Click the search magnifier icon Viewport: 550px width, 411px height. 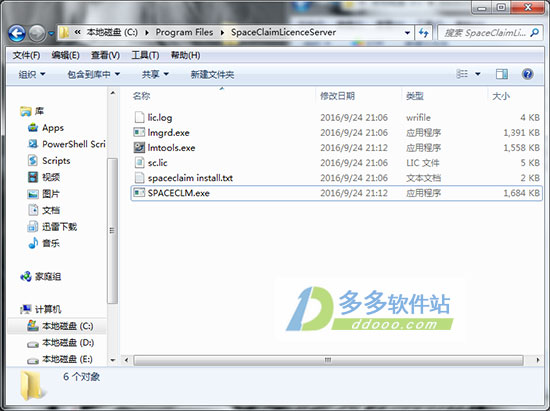[x=535, y=33]
